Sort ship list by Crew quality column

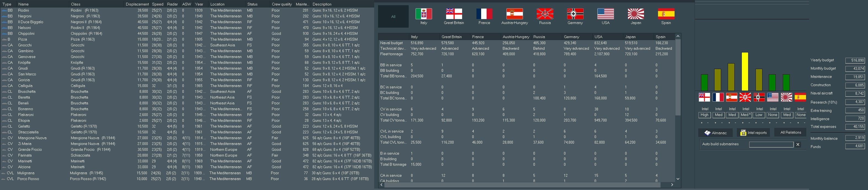(x=282, y=4)
